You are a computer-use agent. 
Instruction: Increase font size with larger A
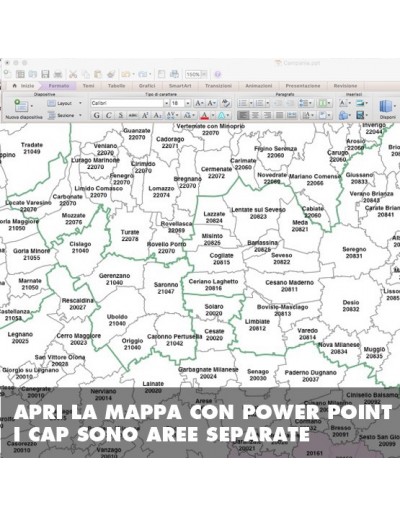(199, 103)
